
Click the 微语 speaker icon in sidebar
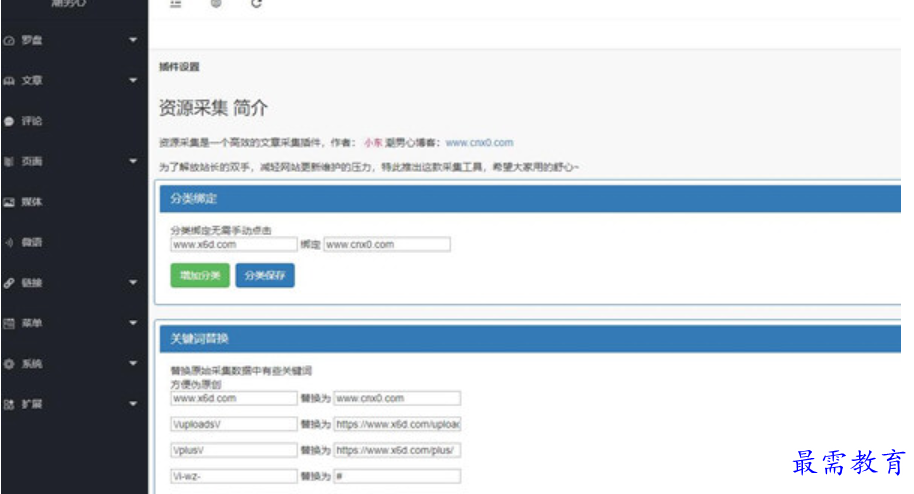[x=9, y=243]
